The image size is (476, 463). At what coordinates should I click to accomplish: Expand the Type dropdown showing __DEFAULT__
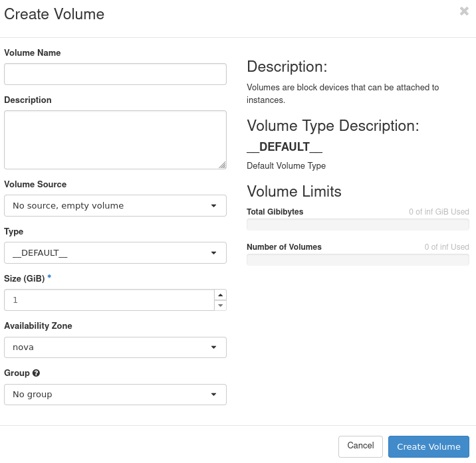coord(115,253)
